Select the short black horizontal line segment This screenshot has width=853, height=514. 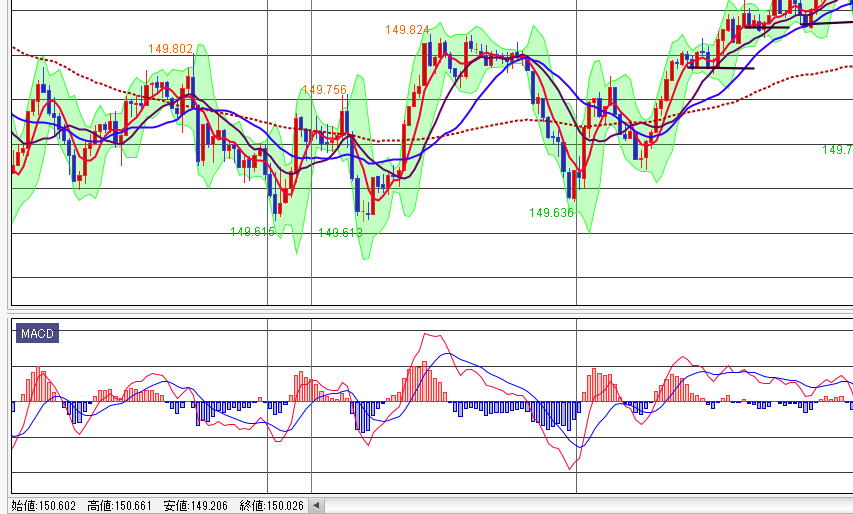pyautogui.click(x=720, y=68)
